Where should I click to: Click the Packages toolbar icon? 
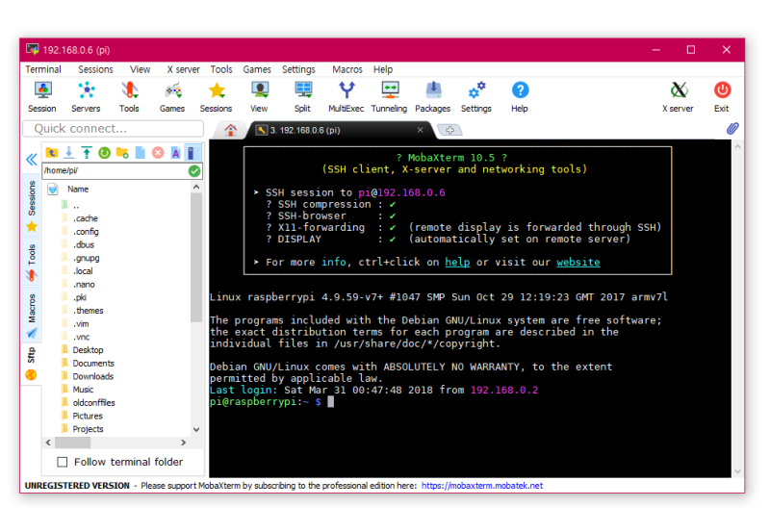432,97
